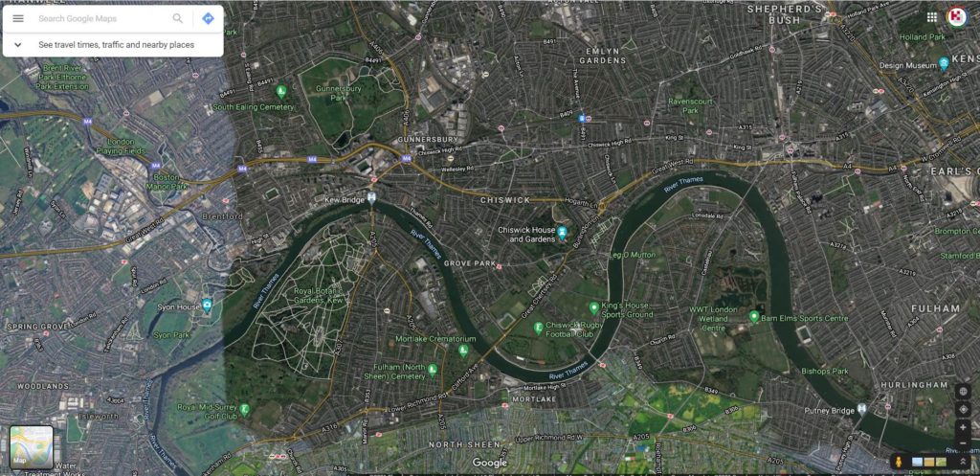The image size is (980, 476).
Task: Click the Google account avatar
Action: click(x=957, y=17)
